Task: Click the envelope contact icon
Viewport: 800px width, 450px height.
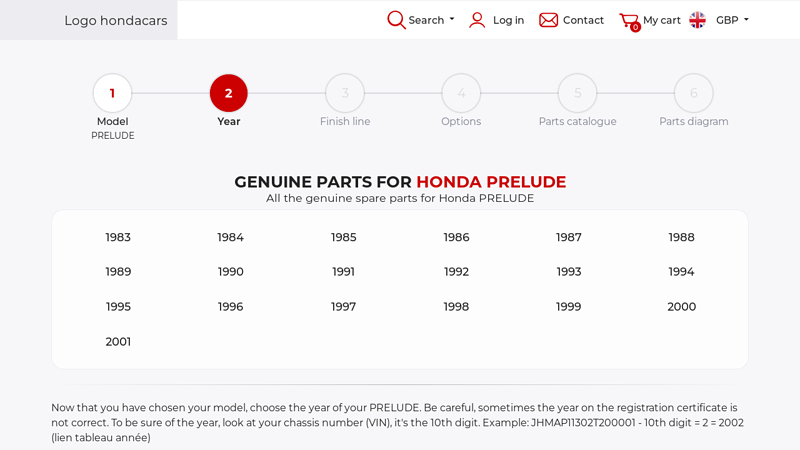Action: coord(548,20)
